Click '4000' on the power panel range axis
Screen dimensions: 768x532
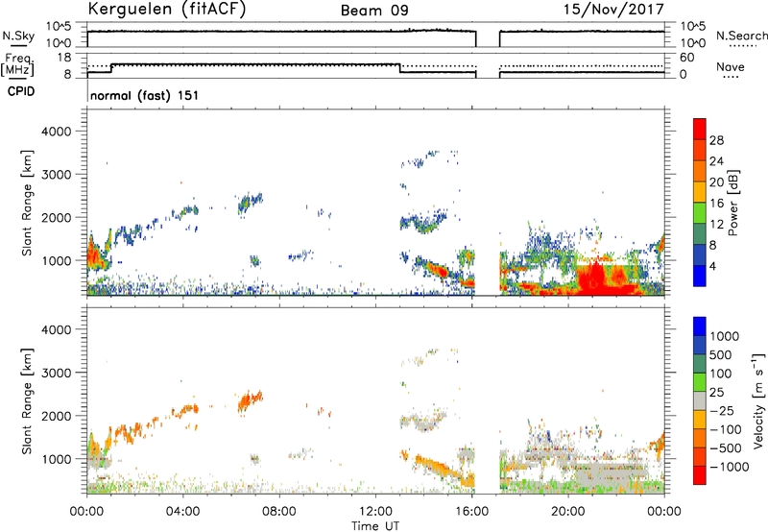(56, 132)
